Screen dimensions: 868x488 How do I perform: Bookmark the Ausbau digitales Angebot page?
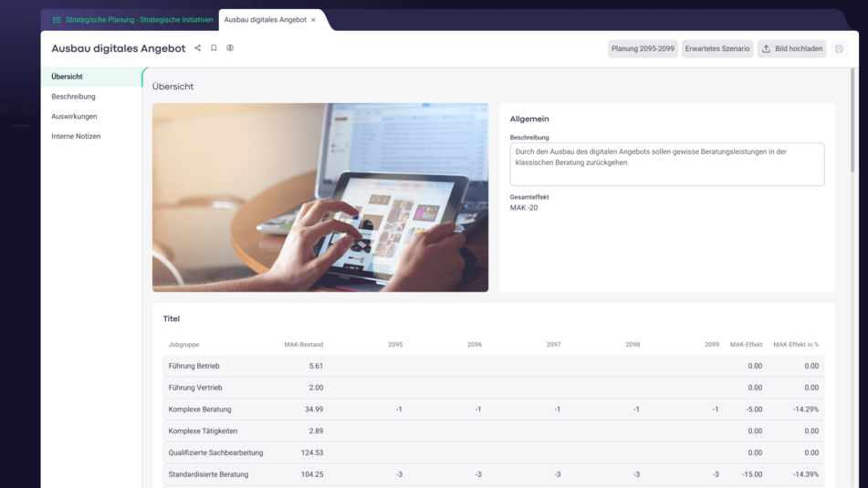pos(214,48)
